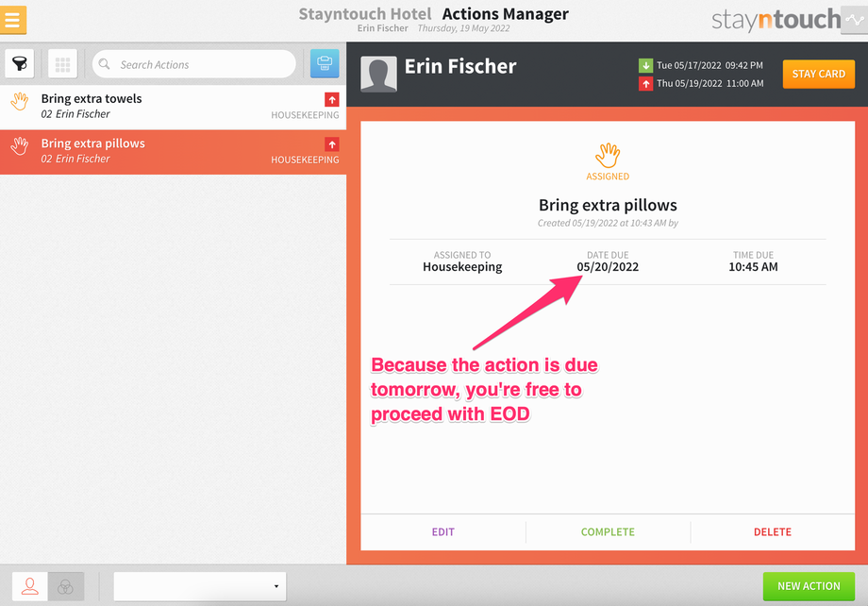Click the Assigned To Housekeeping value
The width and height of the screenshot is (868, 606).
pyautogui.click(x=462, y=267)
